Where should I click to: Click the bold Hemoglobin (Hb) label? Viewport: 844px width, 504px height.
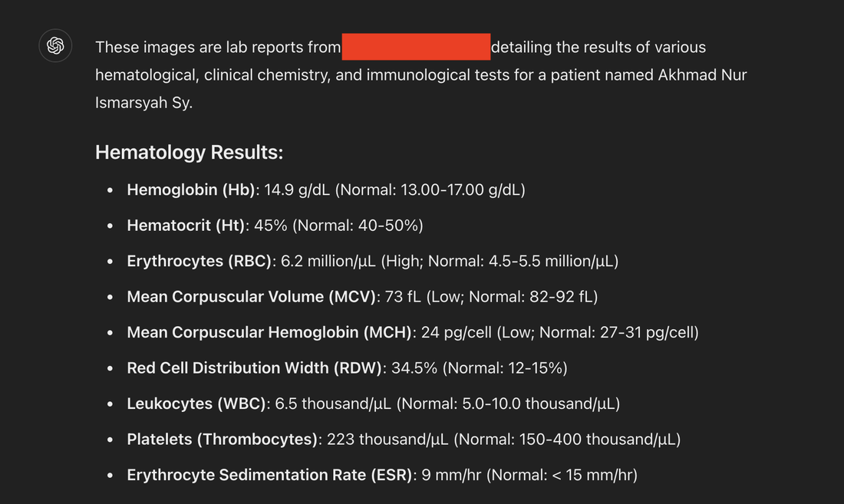[190, 189]
